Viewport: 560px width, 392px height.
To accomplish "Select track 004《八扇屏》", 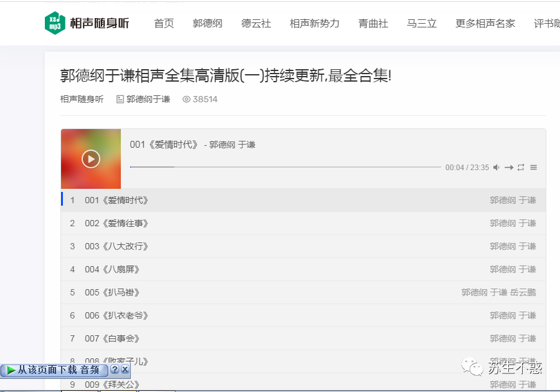I will click(303, 269).
